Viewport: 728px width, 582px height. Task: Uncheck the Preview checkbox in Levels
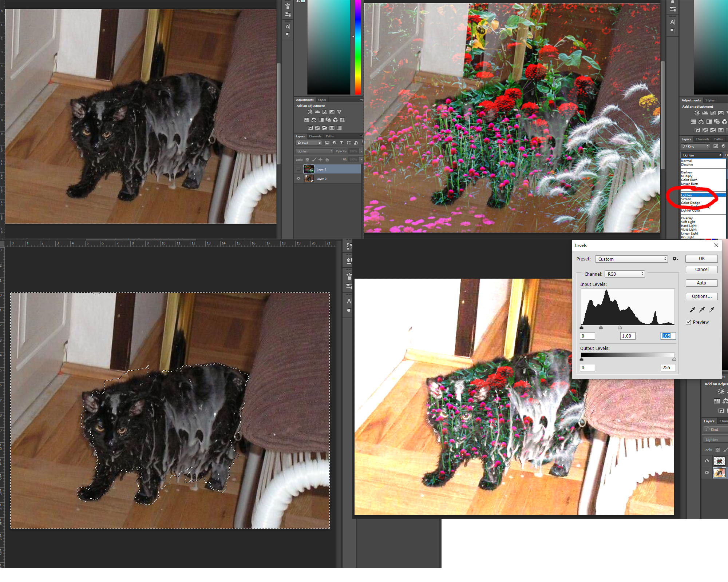689,322
